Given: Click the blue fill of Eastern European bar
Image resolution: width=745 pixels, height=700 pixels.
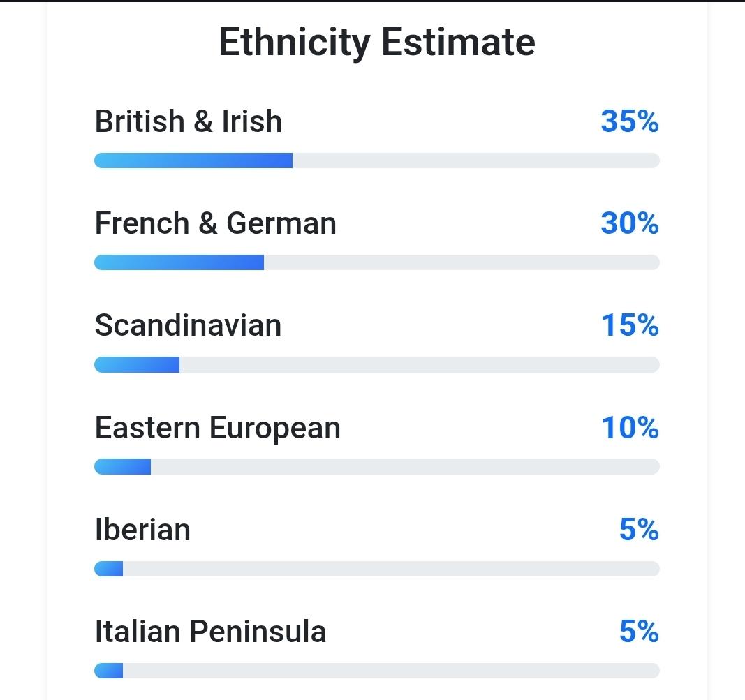Looking at the screenshot, I should tap(123, 467).
